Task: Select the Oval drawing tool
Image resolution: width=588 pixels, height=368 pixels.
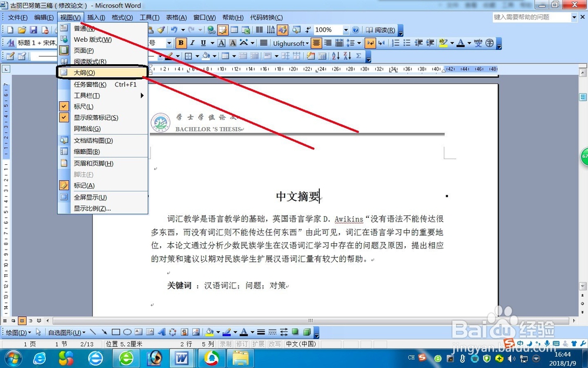Action: pos(127,332)
